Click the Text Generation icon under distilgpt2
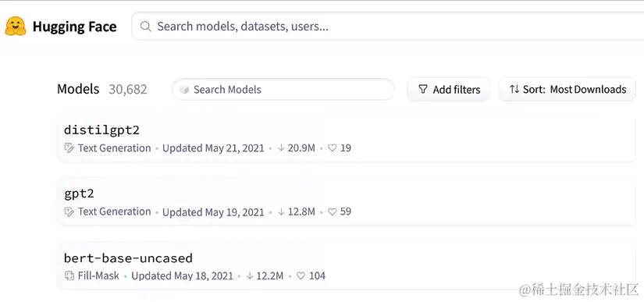The width and height of the screenshot is (644, 302). click(69, 148)
